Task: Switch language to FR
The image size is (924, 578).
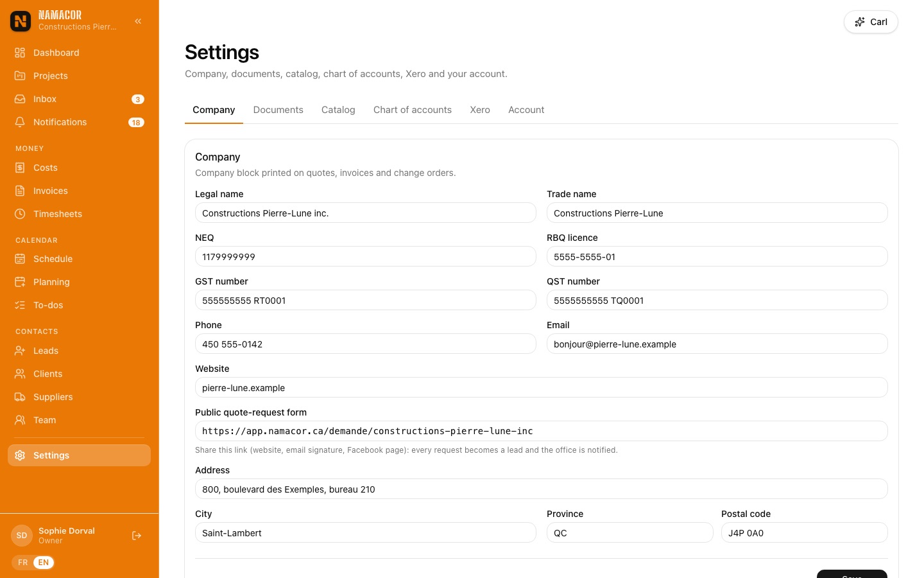Action: (23, 563)
